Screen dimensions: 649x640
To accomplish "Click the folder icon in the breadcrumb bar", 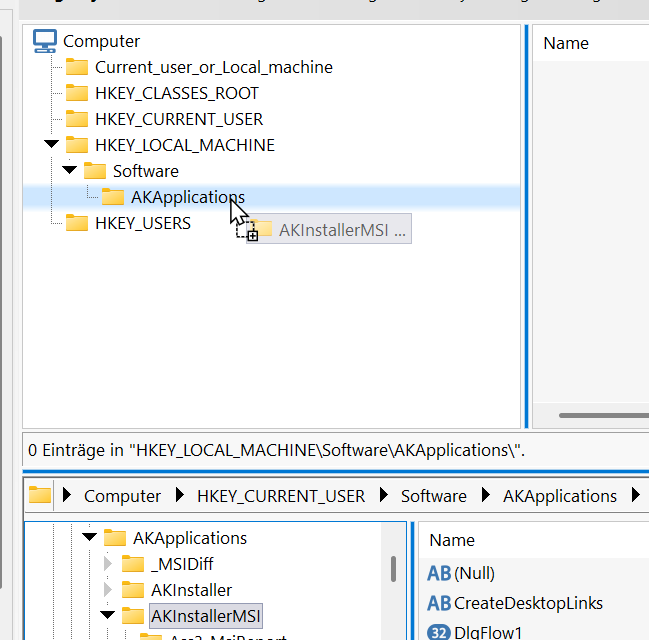I will click(x=40, y=495).
